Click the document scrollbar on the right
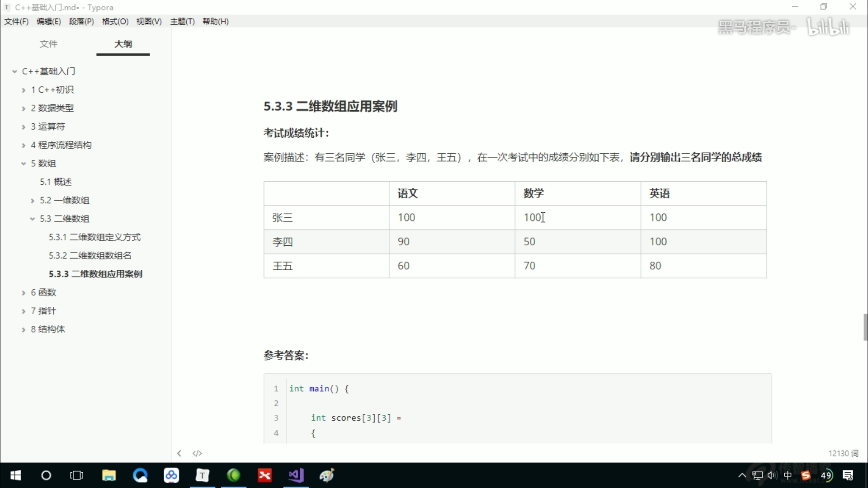The height and width of the screenshot is (488, 868). [866, 327]
